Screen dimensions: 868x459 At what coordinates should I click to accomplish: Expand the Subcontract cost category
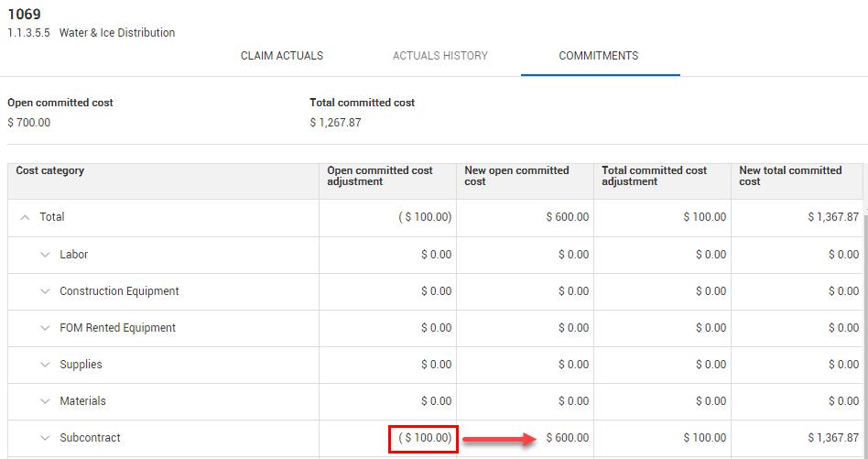click(45, 438)
